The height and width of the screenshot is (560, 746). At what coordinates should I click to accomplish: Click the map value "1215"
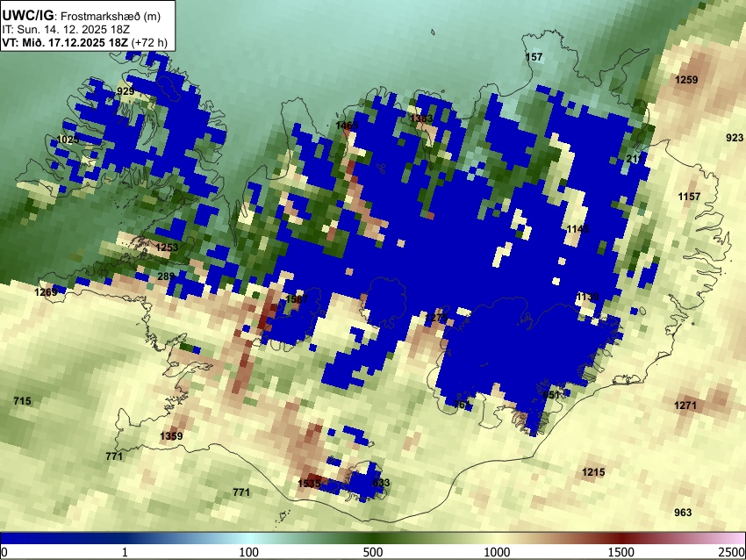coord(593,472)
